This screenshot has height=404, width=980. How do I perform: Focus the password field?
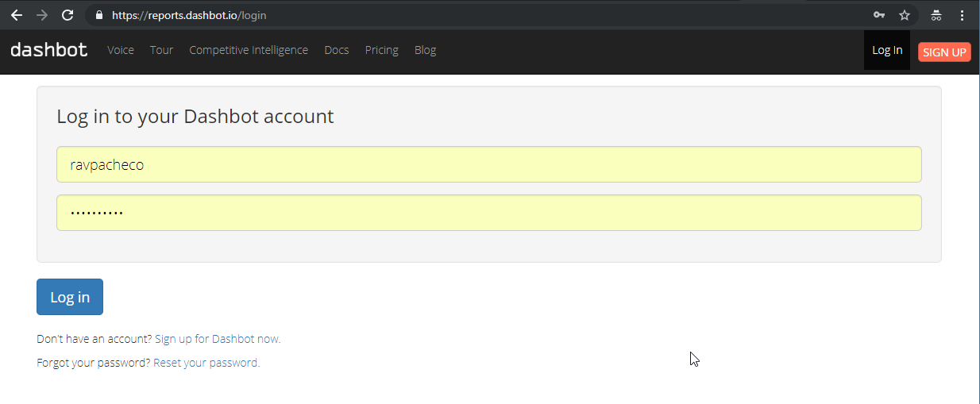(488, 213)
